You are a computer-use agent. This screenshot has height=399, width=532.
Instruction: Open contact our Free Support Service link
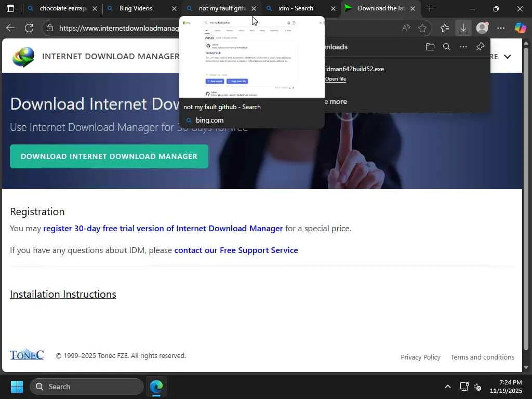(236, 250)
